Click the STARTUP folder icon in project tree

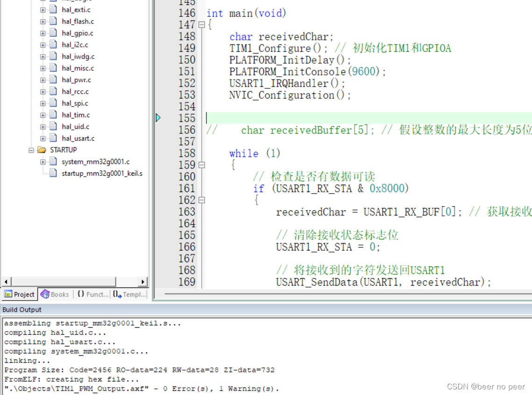point(42,150)
